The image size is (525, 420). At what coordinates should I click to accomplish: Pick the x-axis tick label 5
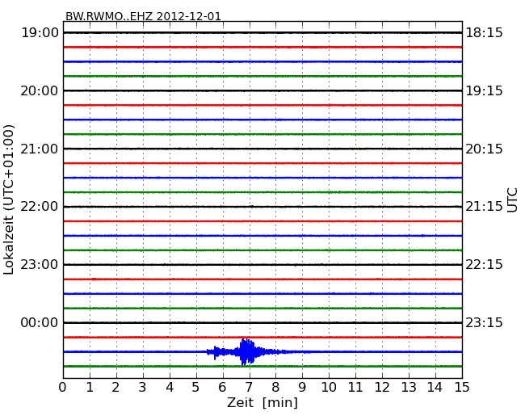196,387
